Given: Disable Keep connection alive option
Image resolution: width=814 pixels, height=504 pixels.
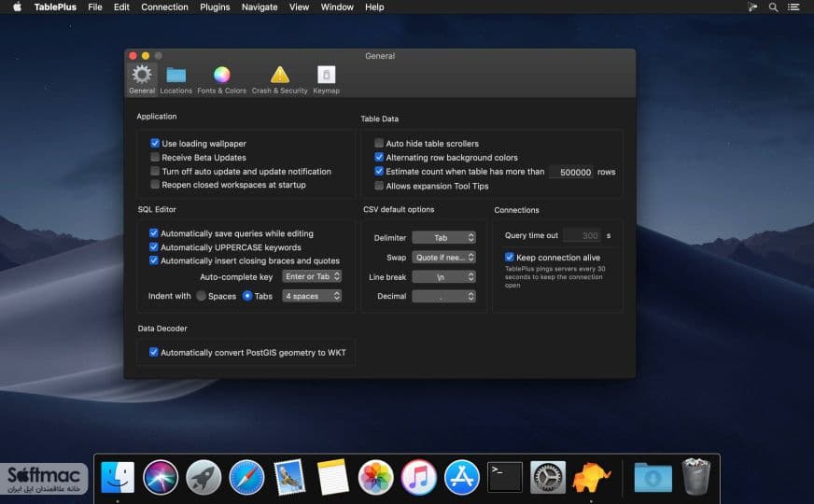Looking at the screenshot, I should [510, 257].
